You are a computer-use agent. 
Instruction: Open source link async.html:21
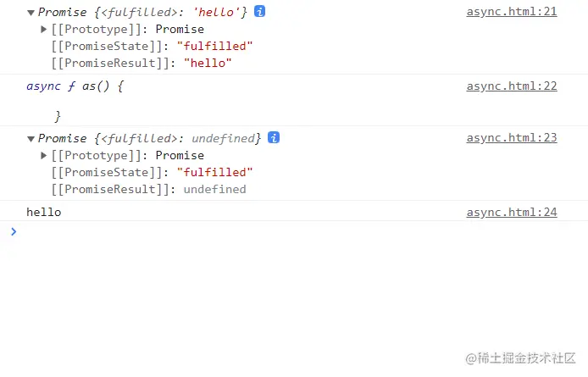(512, 12)
